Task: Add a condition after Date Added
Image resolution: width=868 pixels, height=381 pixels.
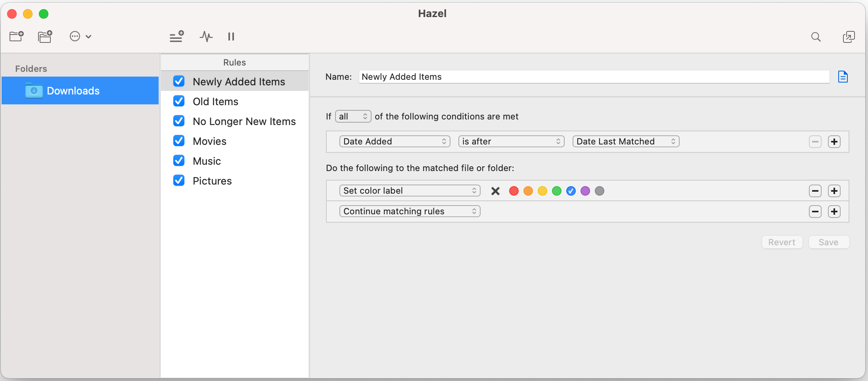Action: [834, 142]
